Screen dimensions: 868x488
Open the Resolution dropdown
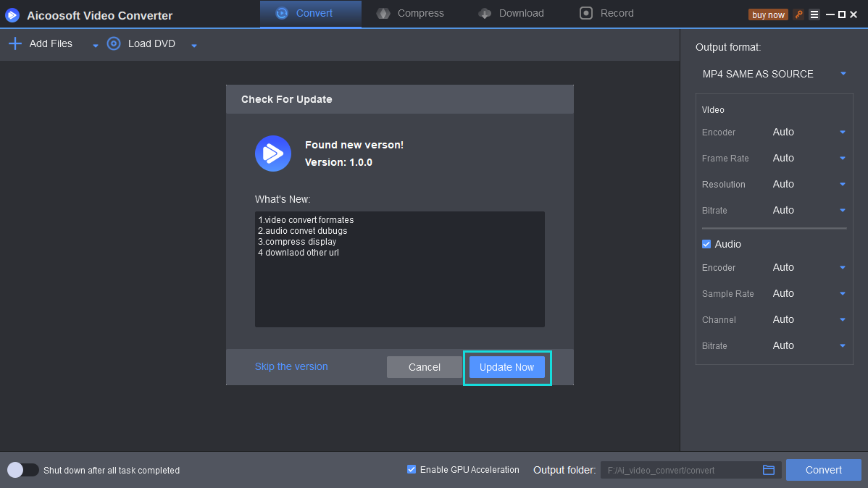point(809,184)
